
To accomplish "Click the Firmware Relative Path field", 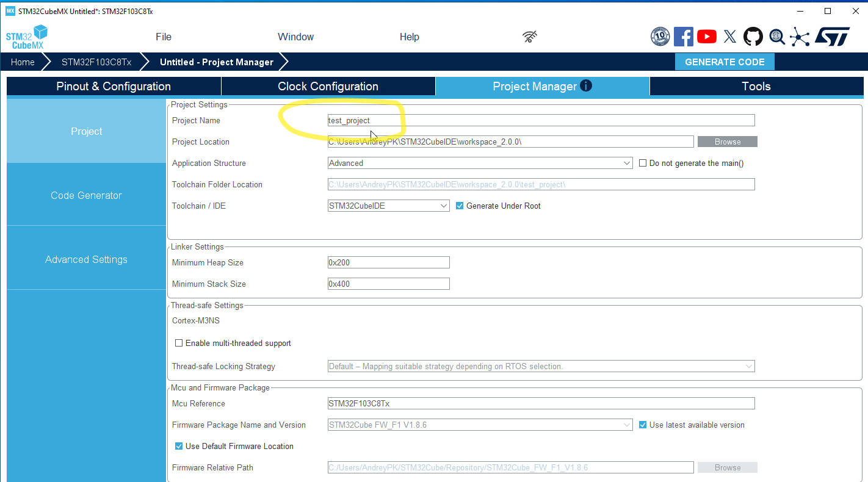I will coord(511,467).
